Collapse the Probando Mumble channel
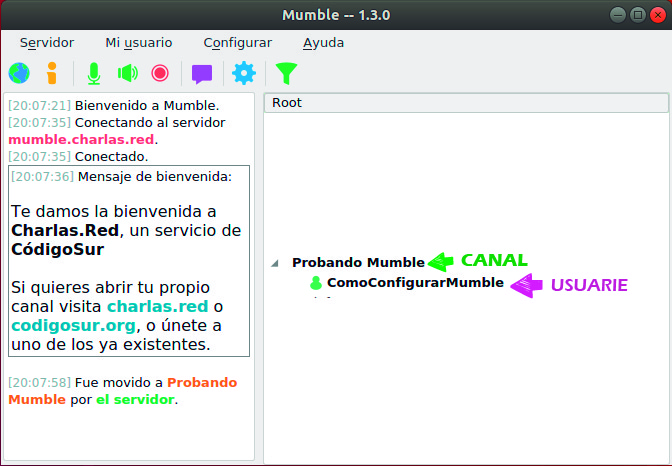 point(275,263)
